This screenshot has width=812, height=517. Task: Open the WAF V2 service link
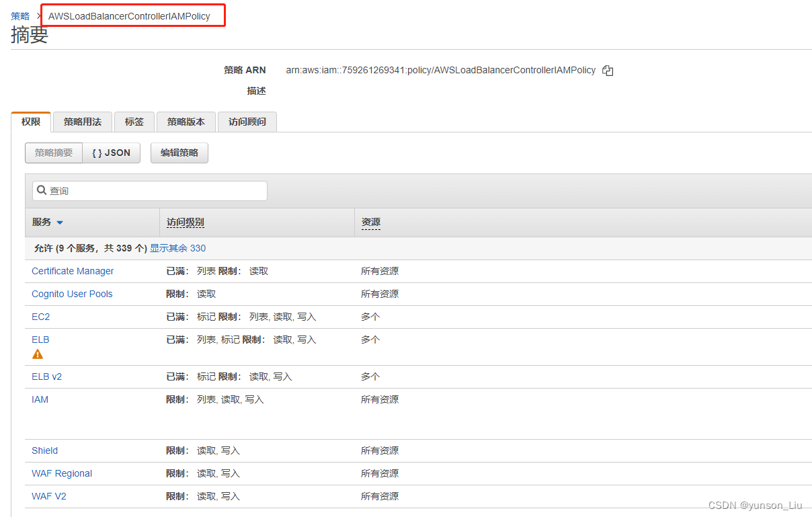49,496
